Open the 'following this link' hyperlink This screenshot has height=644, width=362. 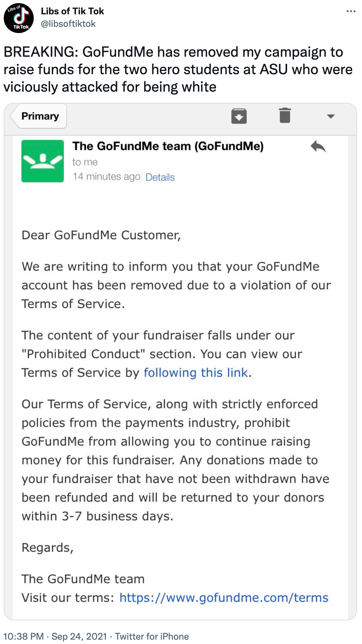click(196, 372)
